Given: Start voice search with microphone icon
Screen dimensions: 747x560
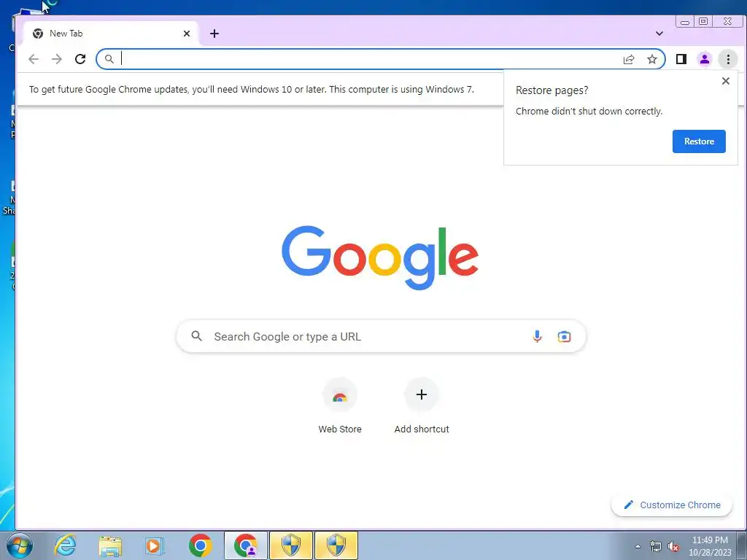Looking at the screenshot, I should click(537, 337).
